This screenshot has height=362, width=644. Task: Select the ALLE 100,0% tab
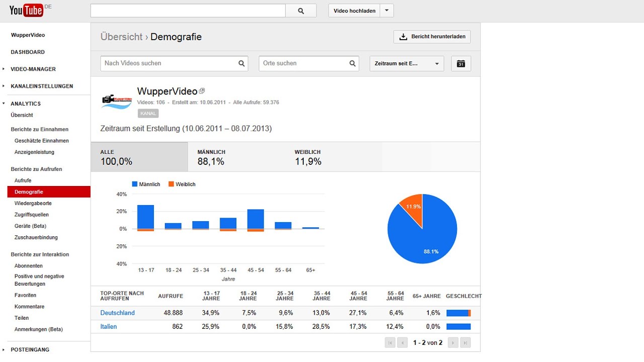pos(139,157)
